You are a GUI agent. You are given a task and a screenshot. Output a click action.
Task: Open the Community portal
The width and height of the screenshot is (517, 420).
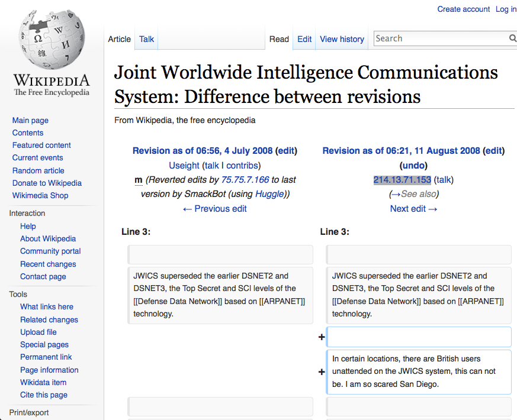(x=50, y=251)
